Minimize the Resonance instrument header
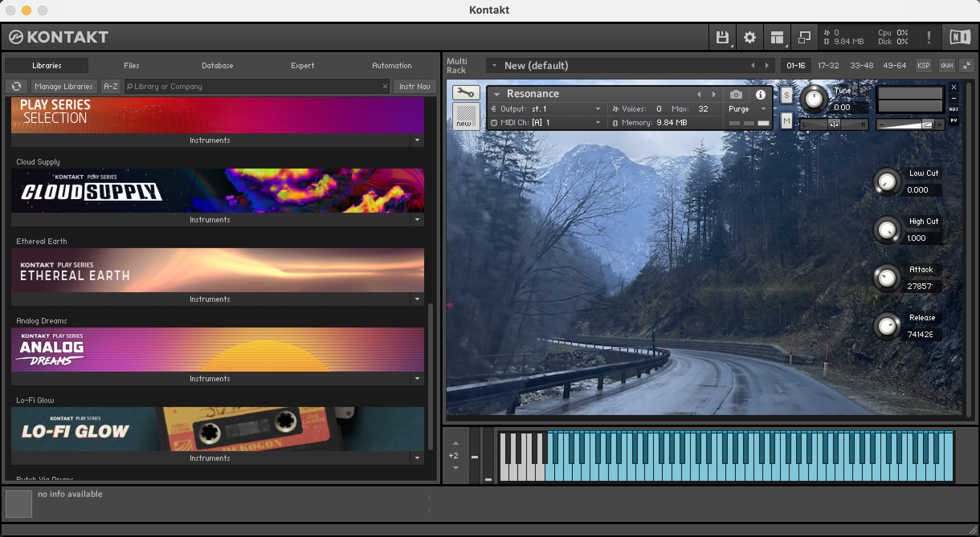The image size is (980, 537). pyautogui.click(x=954, y=98)
